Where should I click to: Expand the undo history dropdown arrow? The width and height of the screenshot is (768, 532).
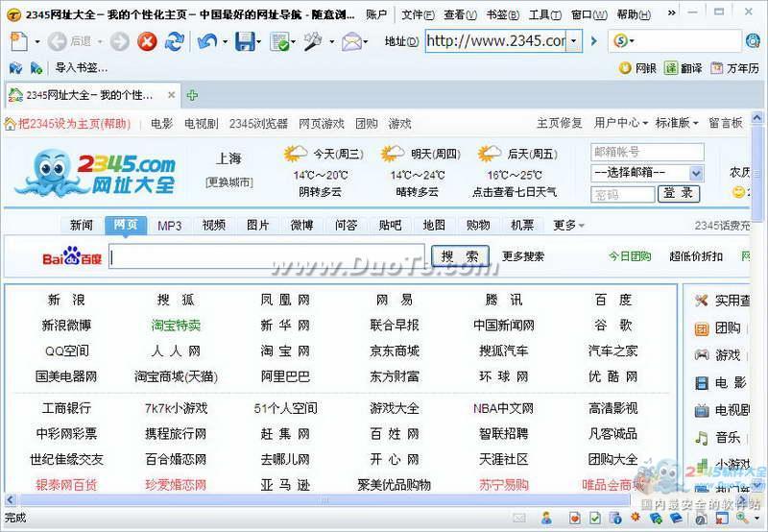[x=225, y=42]
